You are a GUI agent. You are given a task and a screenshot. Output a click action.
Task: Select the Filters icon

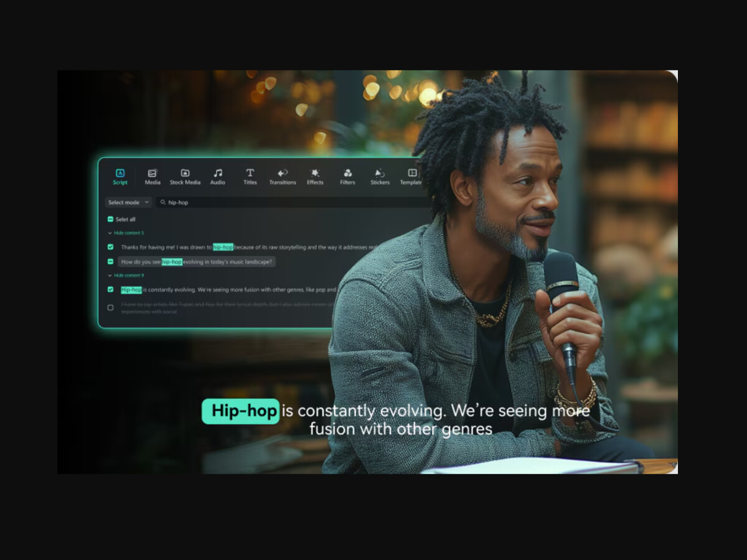click(x=347, y=173)
